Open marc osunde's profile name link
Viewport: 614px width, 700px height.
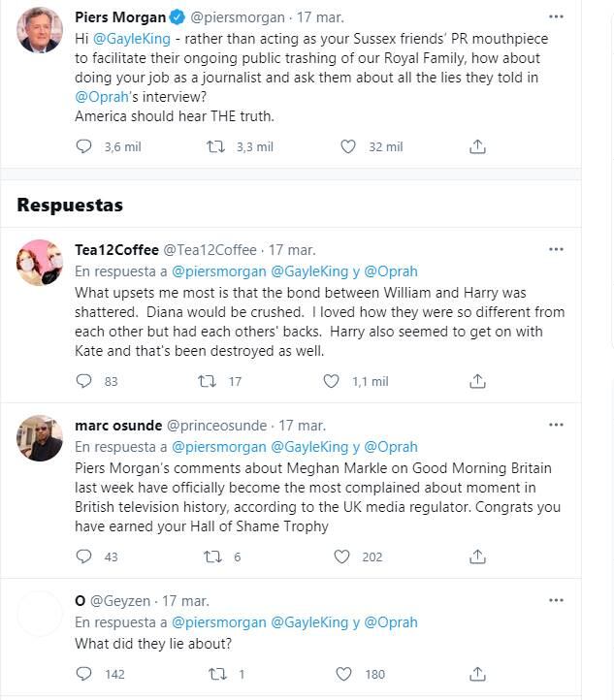tap(118, 426)
